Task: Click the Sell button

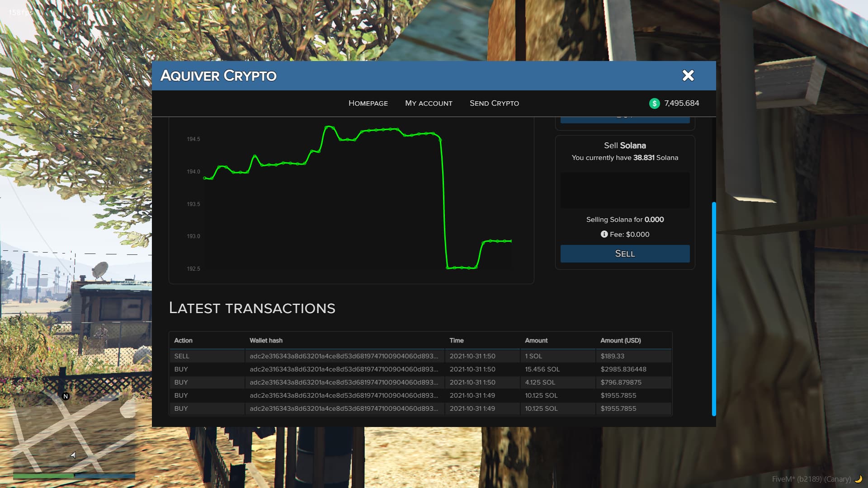Action: [625, 253]
